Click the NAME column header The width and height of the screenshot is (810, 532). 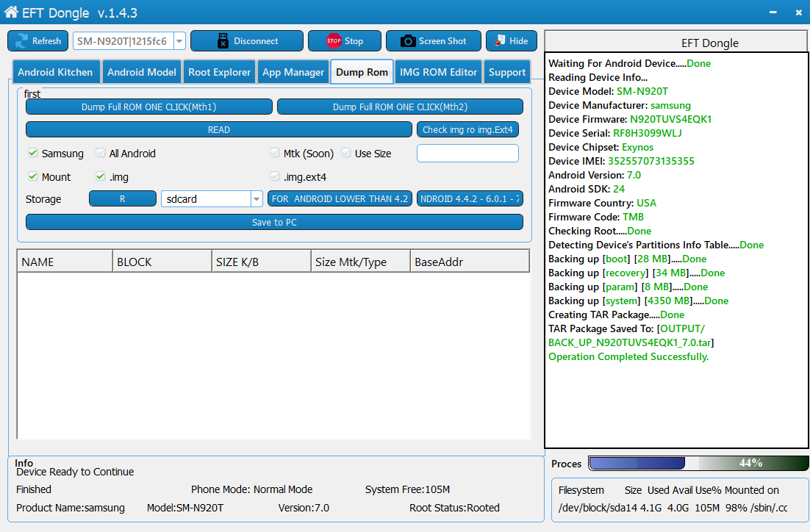coord(65,262)
